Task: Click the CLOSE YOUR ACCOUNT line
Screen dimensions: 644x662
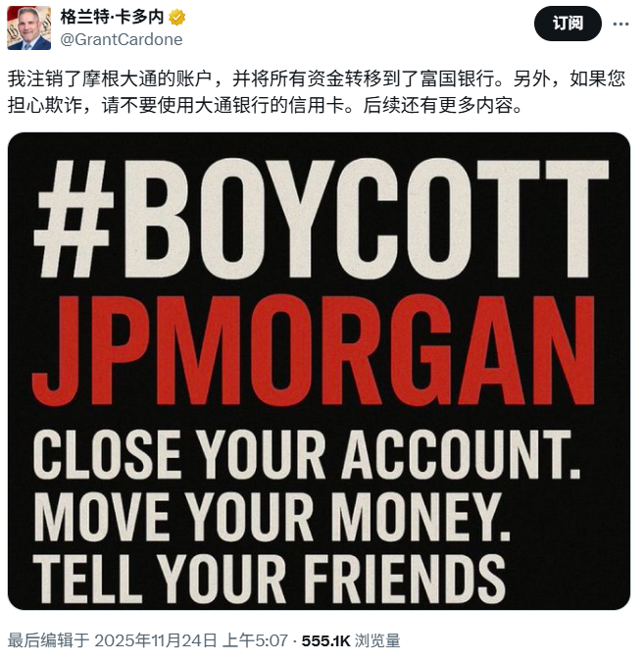Action: (x=307, y=455)
